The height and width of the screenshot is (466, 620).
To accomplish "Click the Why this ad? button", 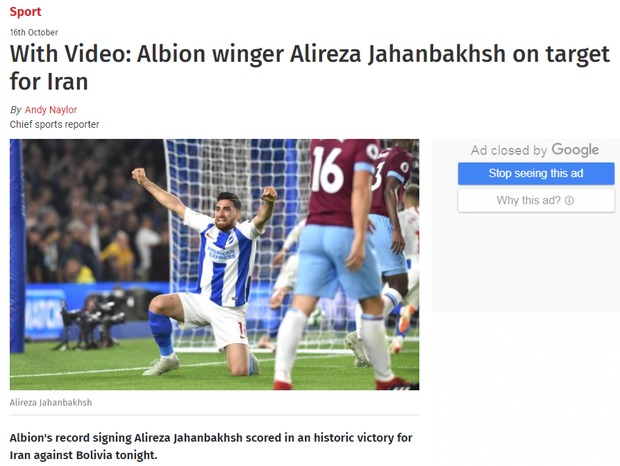I will point(536,200).
